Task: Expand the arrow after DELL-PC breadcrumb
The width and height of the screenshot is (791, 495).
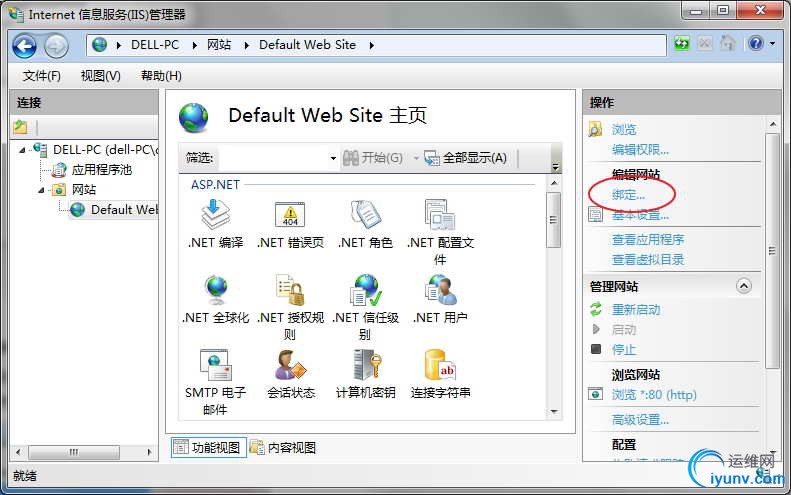Action: (x=194, y=45)
